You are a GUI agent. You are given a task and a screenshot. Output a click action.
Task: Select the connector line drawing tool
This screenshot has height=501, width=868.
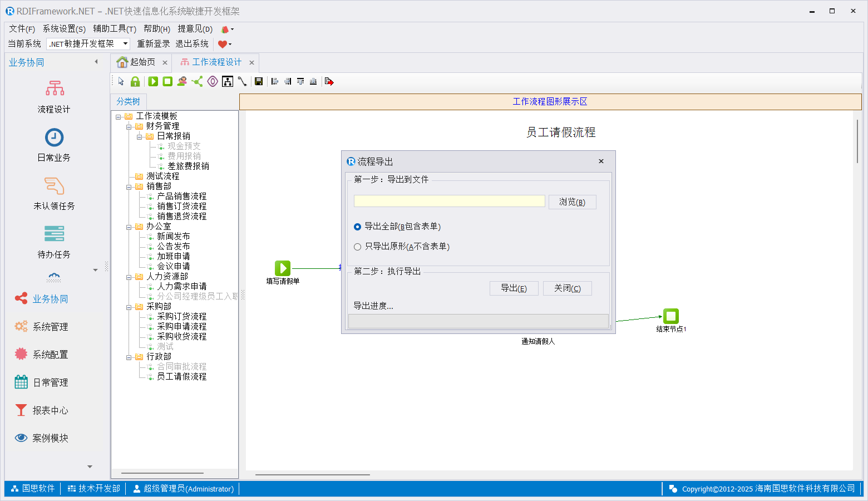pos(242,82)
